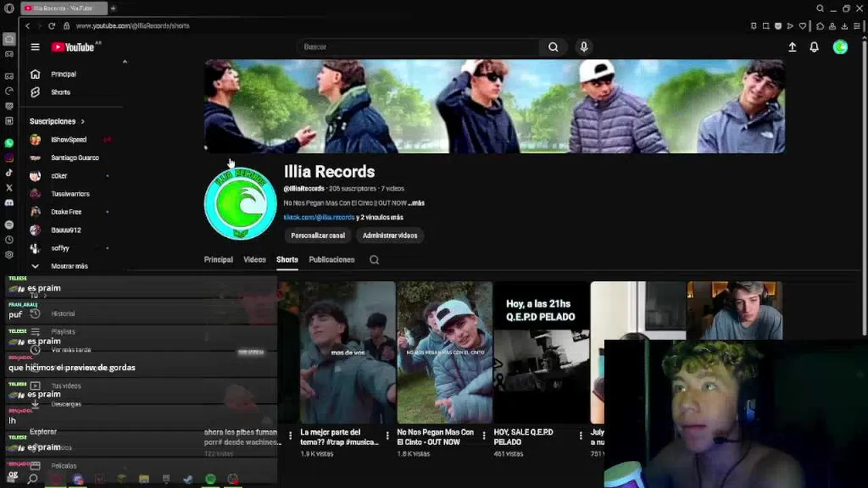Expand the Suscripciones section arrow
The height and width of the screenshot is (488, 868).
(83, 121)
